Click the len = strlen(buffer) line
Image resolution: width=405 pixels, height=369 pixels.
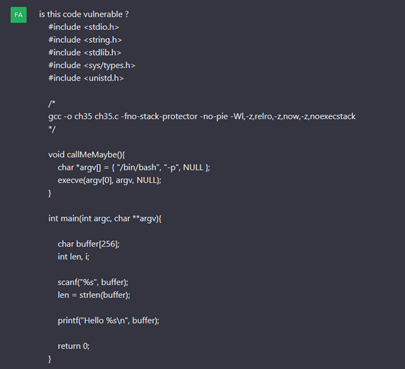tap(94, 295)
